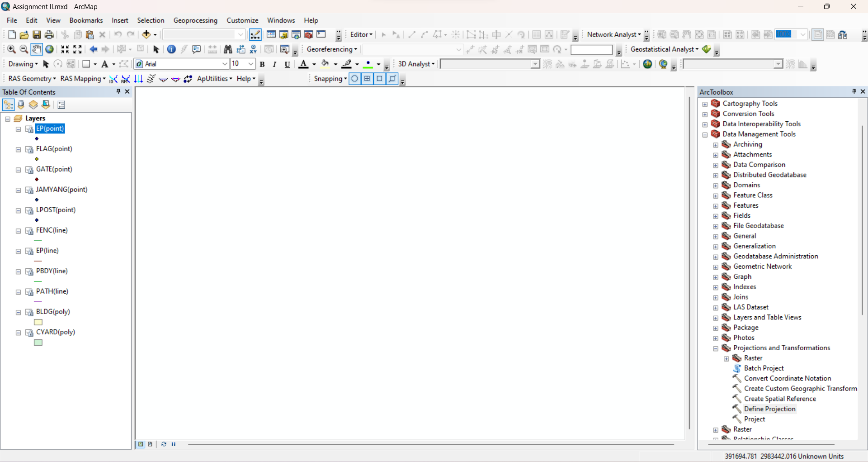Toggle end snapping
Viewport: 868px width, 462px height.
point(367,79)
